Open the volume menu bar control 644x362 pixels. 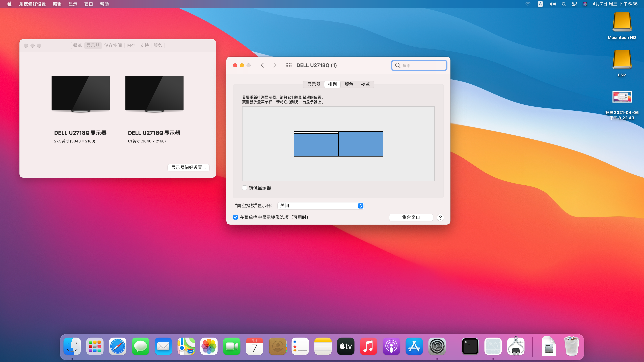point(552,4)
